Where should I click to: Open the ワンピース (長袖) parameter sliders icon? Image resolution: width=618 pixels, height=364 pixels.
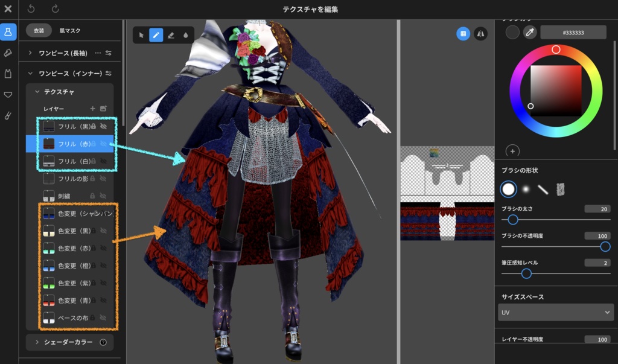[109, 53]
